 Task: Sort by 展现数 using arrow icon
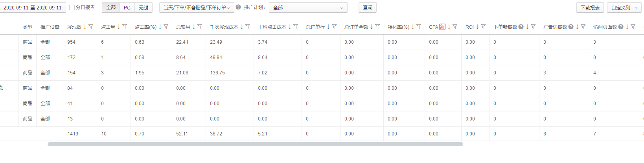click(85, 27)
